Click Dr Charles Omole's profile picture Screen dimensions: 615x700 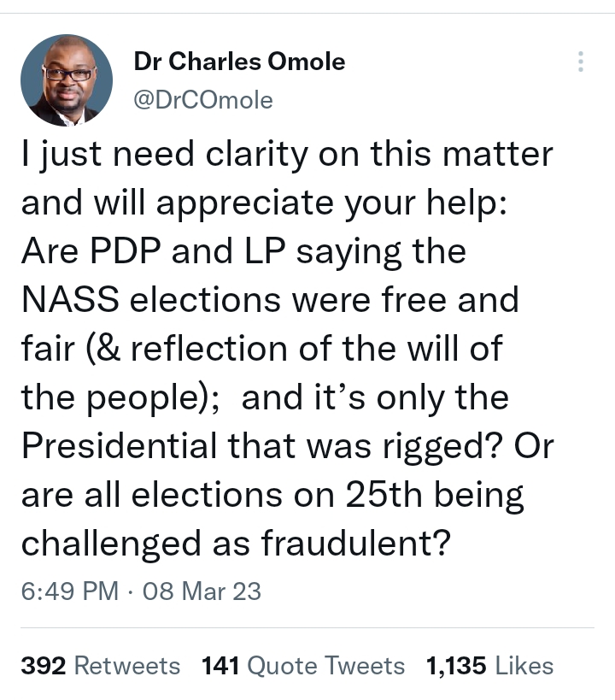pos(66,80)
